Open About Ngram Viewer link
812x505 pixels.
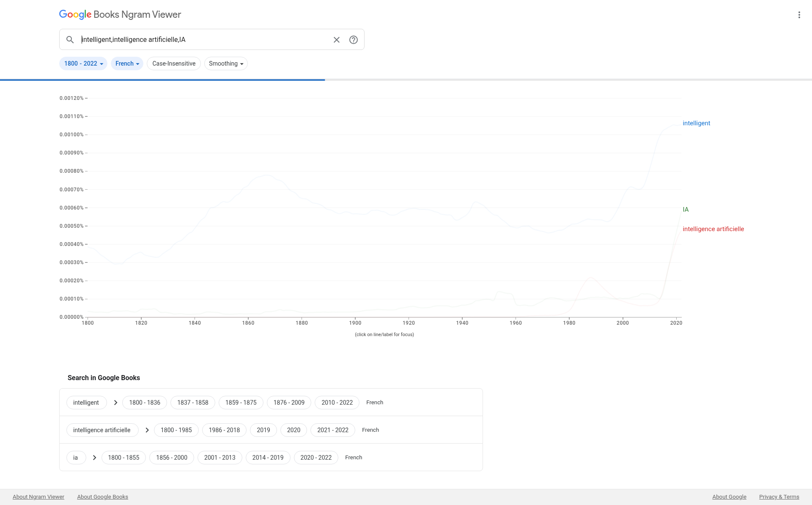tap(38, 497)
